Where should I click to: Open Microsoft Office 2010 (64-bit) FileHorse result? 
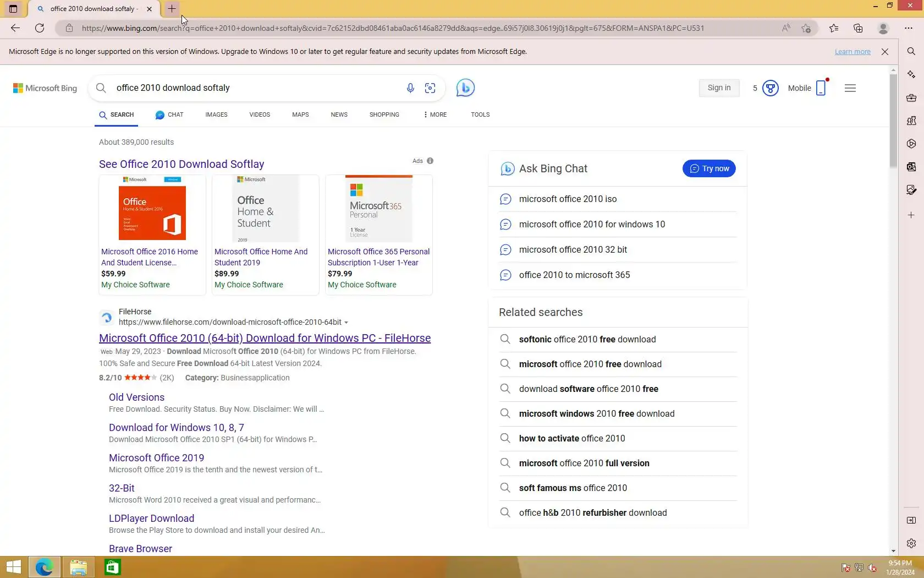(265, 338)
